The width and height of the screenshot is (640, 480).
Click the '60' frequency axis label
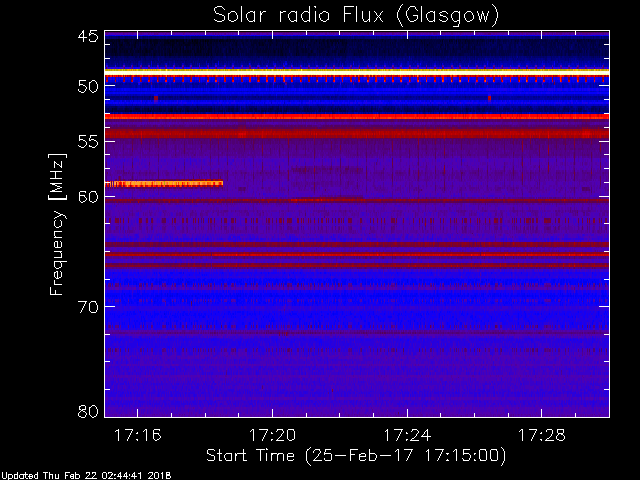click(x=88, y=197)
